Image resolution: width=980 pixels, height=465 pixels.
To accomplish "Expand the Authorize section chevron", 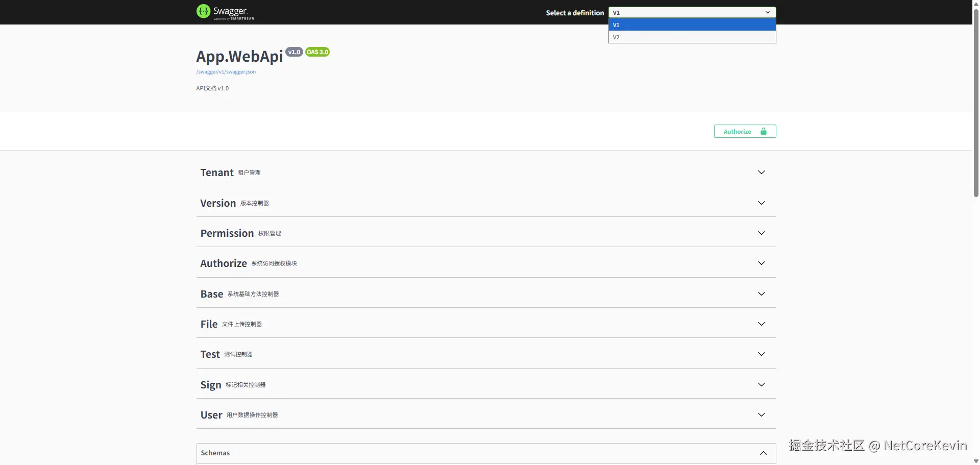I will [x=762, y=263].
